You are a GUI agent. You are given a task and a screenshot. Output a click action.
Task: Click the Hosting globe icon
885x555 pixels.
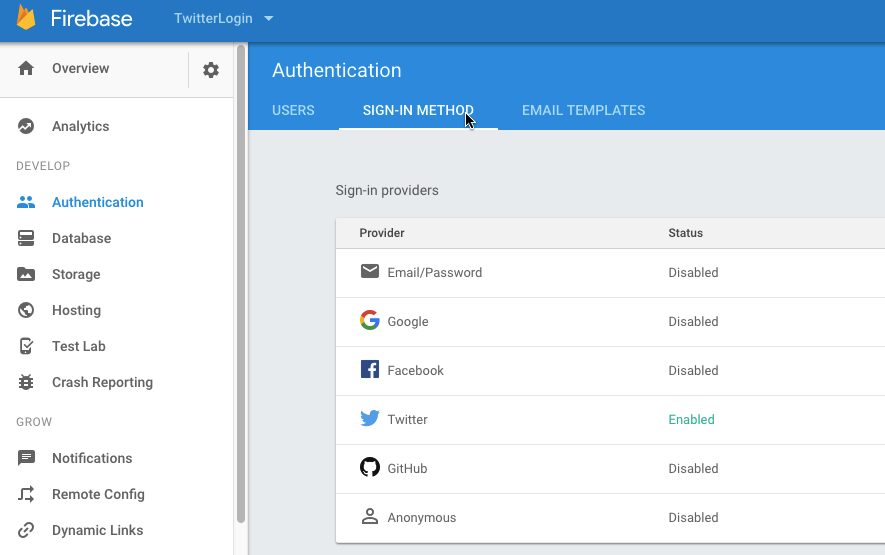tap(27, 310)
